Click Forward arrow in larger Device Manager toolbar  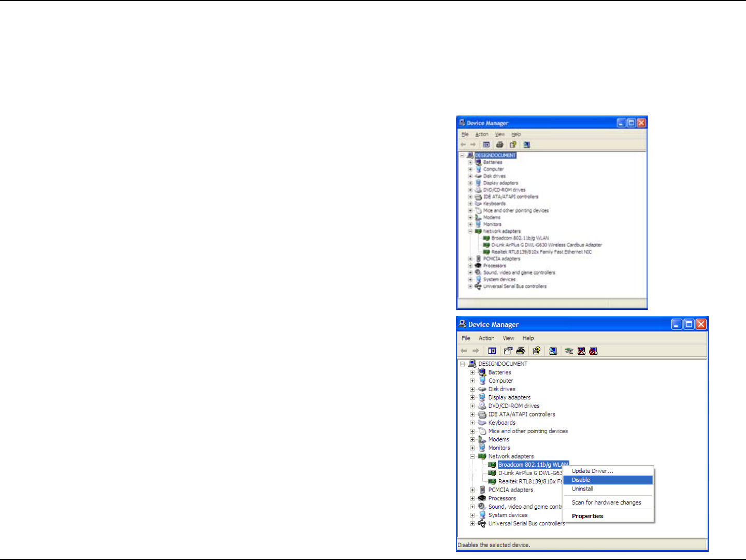pyautogui.click(x=476, y=351)
